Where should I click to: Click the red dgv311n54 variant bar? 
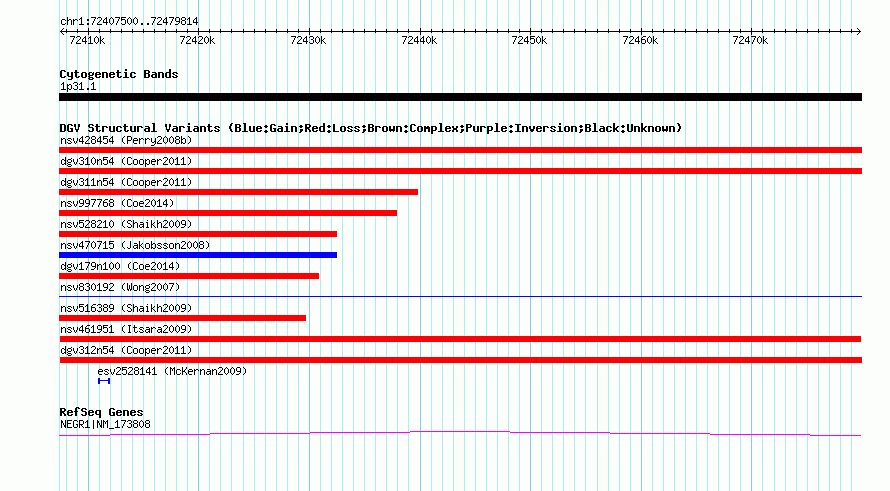[238, 192]
